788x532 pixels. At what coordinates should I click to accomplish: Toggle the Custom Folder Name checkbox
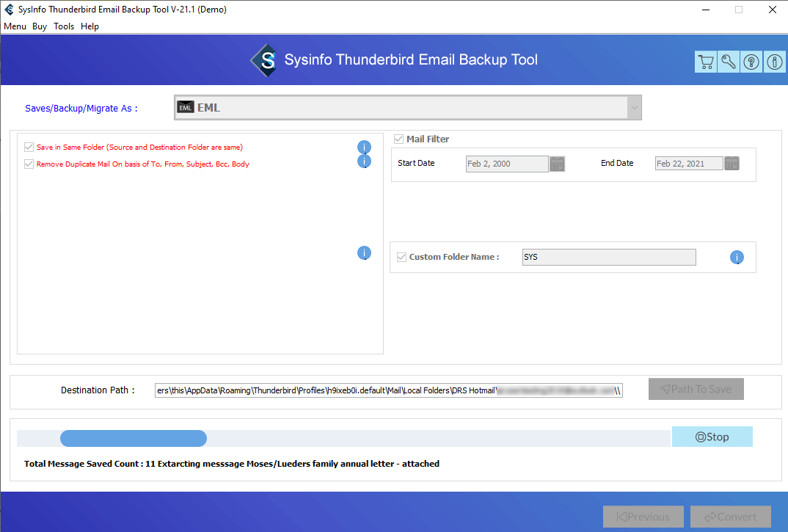[x=401, y=257]
